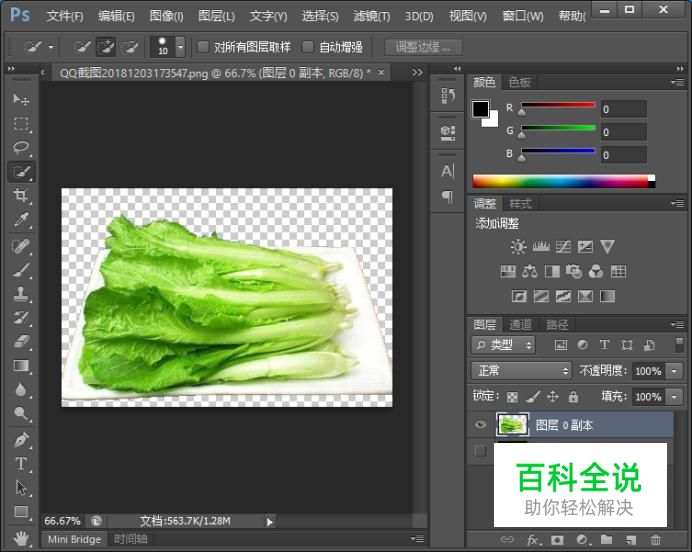
Task: Select the Move tool
Action: pyautogui.click(x=21, y=100)
